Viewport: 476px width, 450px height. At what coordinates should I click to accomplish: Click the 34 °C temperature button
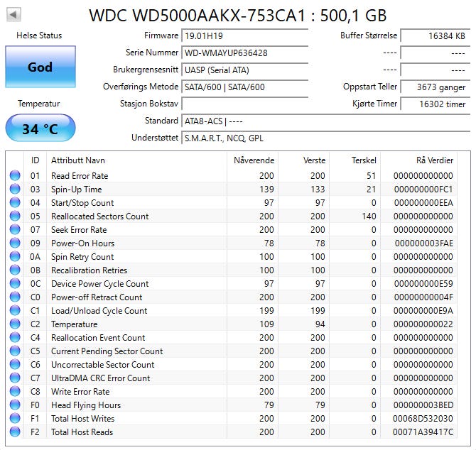(40, 128)
